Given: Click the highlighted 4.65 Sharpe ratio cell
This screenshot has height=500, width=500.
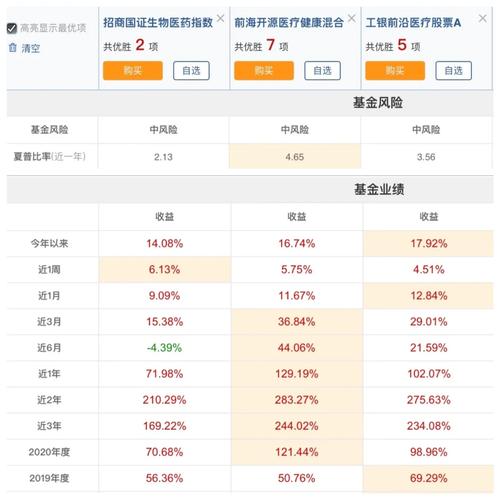Looking at the screenshot, I should coord(295,156).
